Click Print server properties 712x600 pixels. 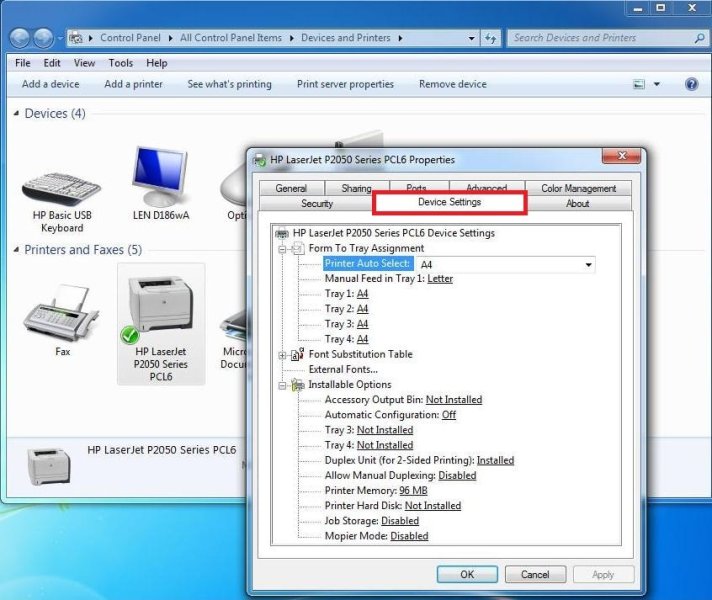pyautogui.click(x=345, y=84)
